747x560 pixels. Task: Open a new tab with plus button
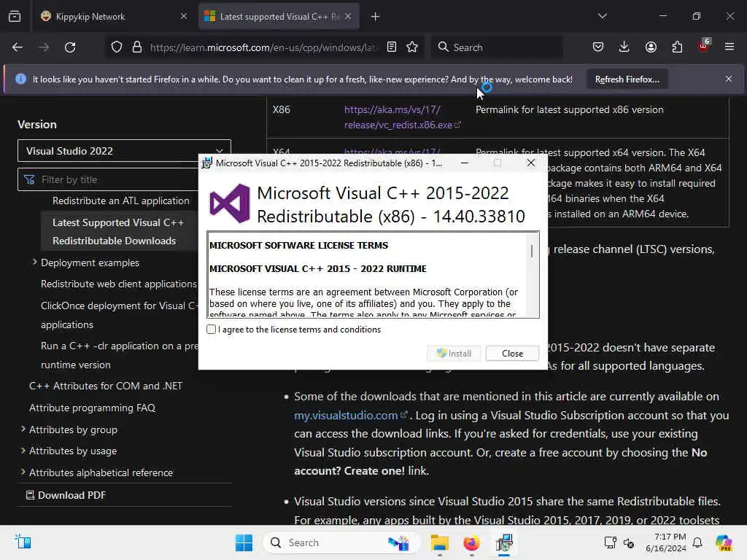click(x=376, y=17)
